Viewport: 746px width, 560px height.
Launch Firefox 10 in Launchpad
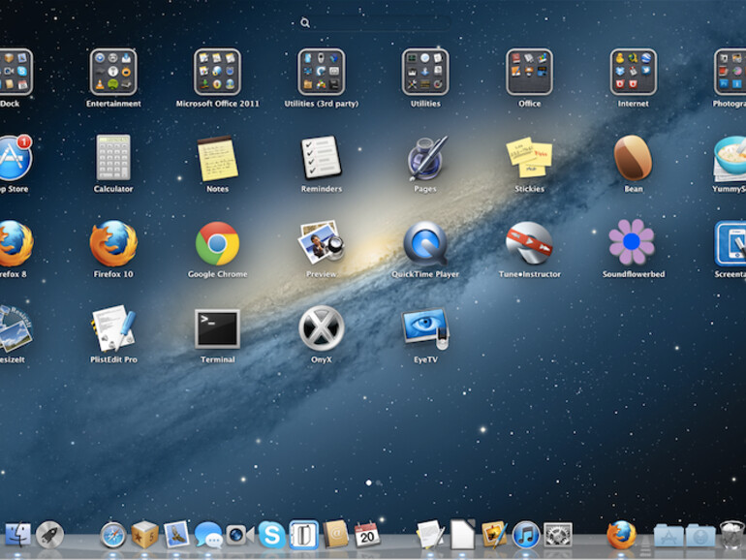(113, 244)
